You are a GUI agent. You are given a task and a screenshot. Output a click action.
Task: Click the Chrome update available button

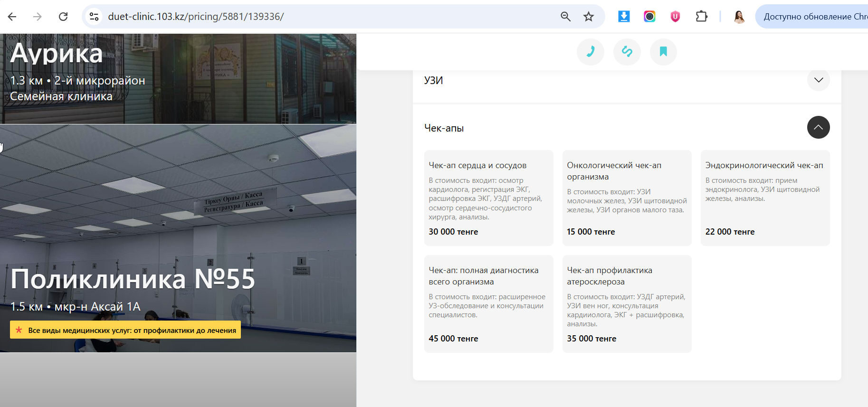811,17
